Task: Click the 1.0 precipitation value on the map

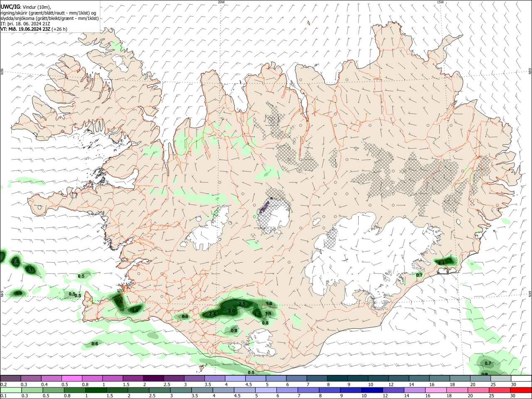Action: click(x=269, y=304)
